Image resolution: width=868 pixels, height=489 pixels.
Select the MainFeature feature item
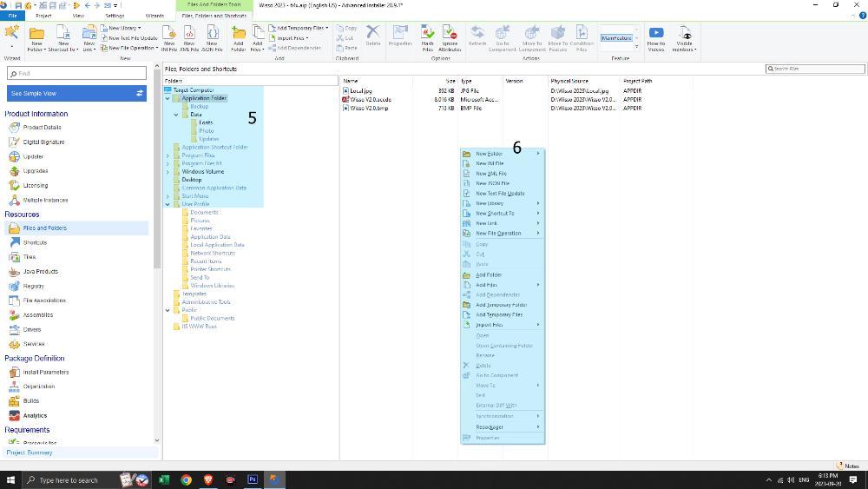pyautogui.click(x=616, y=37)
